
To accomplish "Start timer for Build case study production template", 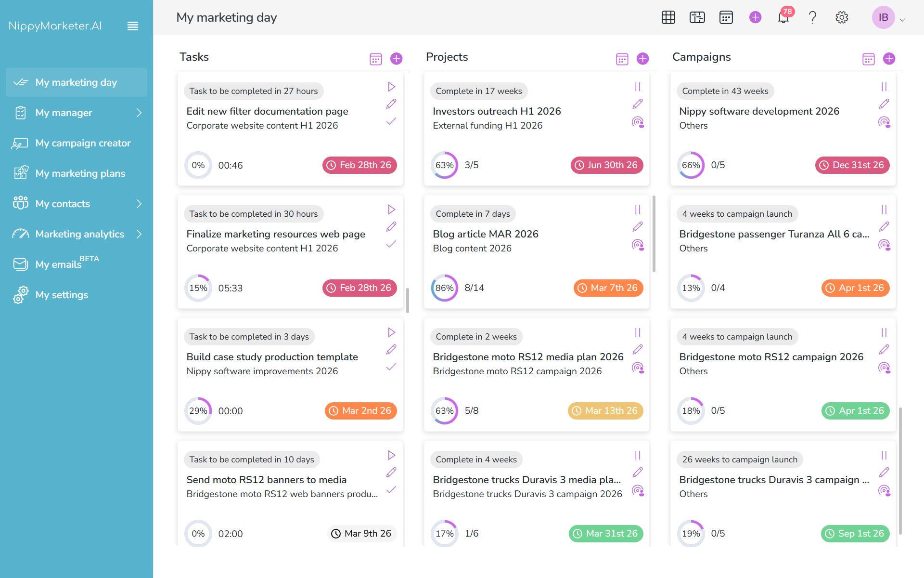I will [x=391, y=332].
